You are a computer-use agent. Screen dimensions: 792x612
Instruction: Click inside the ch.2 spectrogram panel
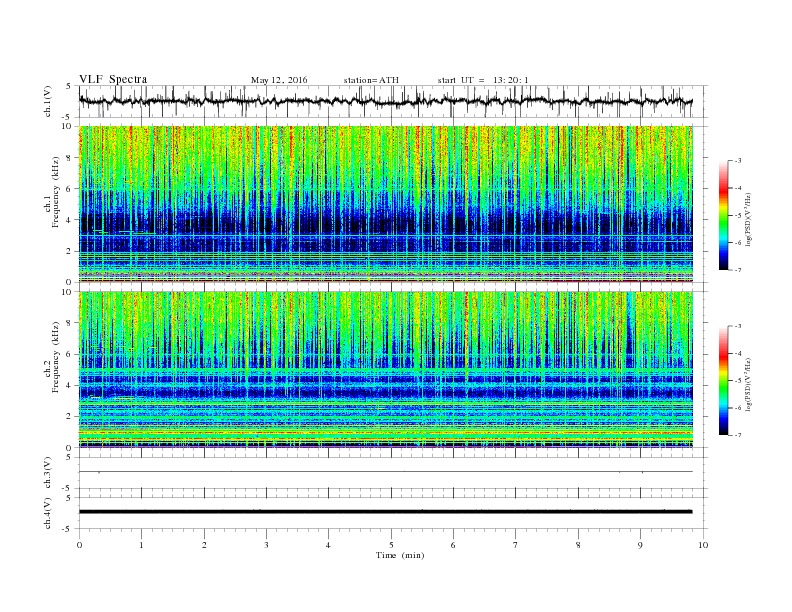coord(385,370)
